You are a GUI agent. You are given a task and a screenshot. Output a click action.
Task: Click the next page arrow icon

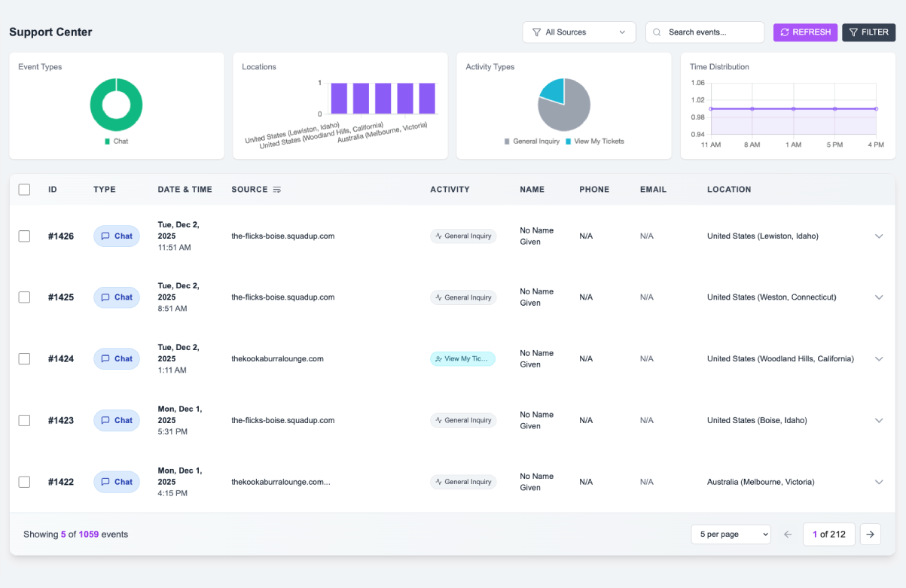coord(870,534)
